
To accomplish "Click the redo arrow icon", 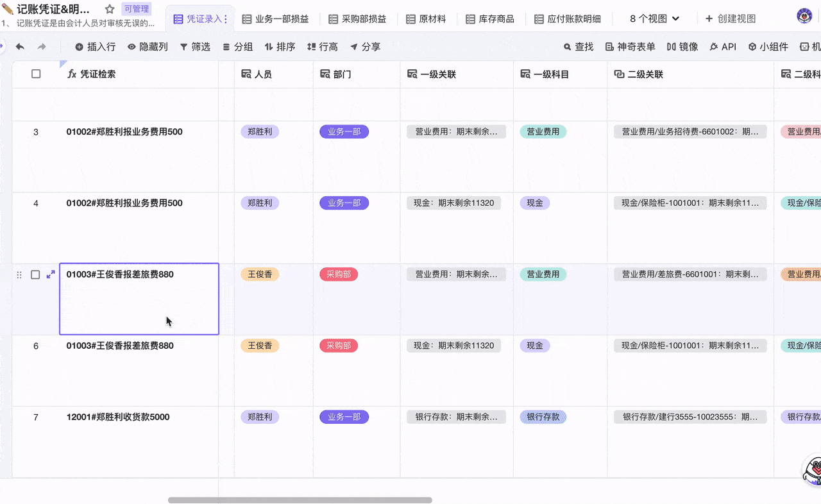I will coord(42,47).
